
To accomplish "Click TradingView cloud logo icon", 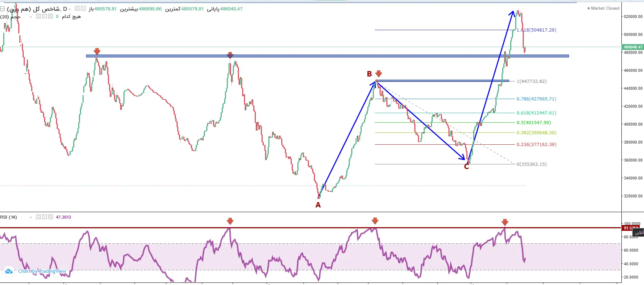I will pyautogui.click(x=9, y=271).
